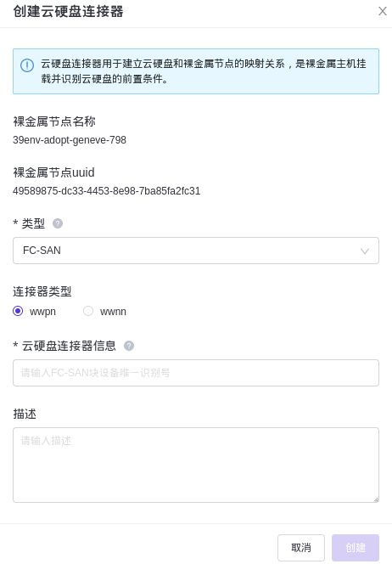Click the blue info banner description text
392x564 pixels.
204,71
